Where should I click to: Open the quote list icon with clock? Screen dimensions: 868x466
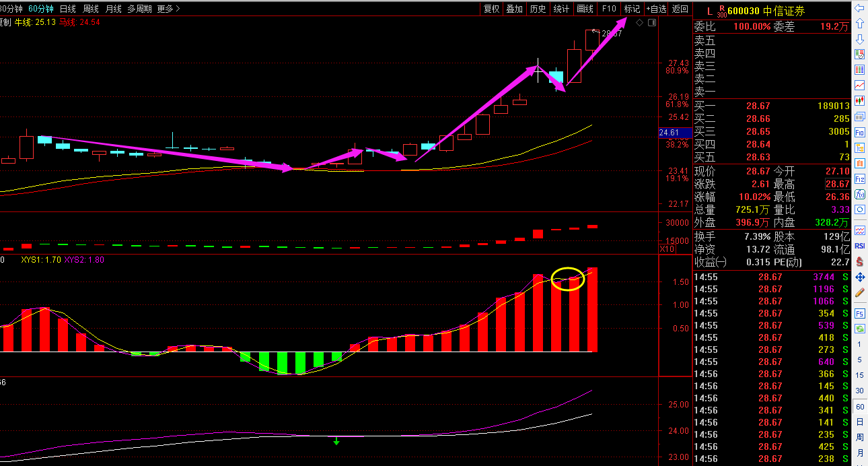(x=860, y=54)
